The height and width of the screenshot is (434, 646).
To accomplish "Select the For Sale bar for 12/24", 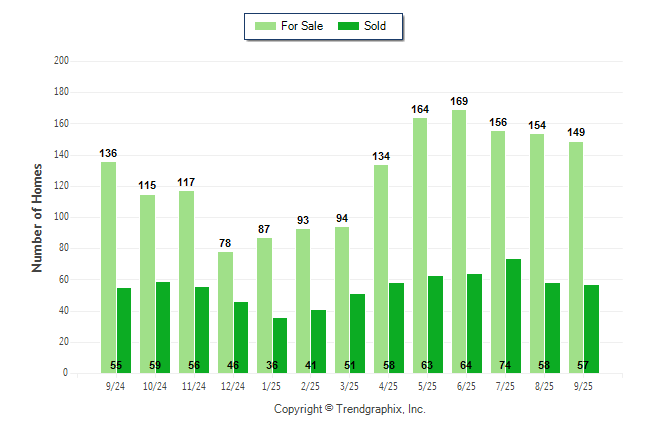I will click(225, 312).
